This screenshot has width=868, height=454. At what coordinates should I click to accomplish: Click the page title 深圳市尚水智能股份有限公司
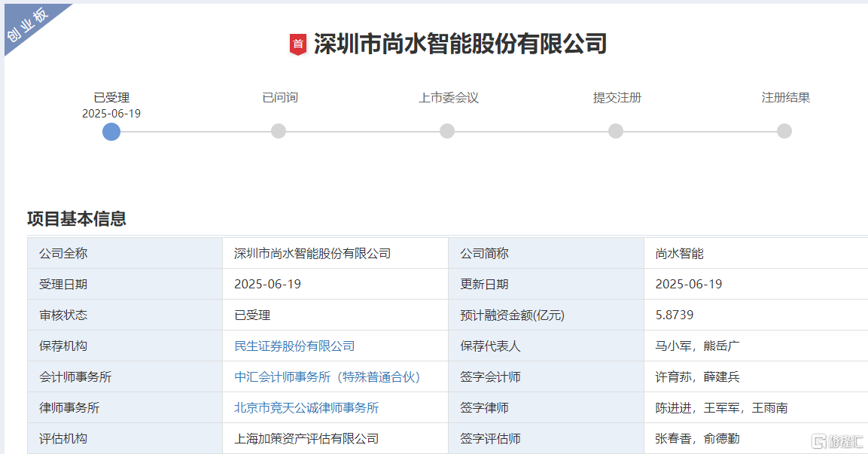[461, 44]
